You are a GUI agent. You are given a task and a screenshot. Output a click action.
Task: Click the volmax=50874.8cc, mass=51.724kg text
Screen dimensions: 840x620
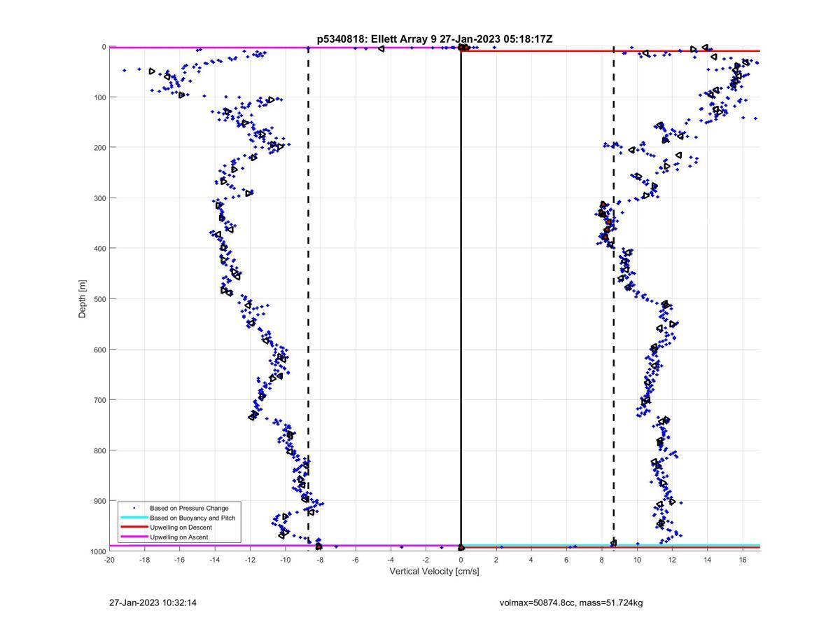(x=571, y=602)
